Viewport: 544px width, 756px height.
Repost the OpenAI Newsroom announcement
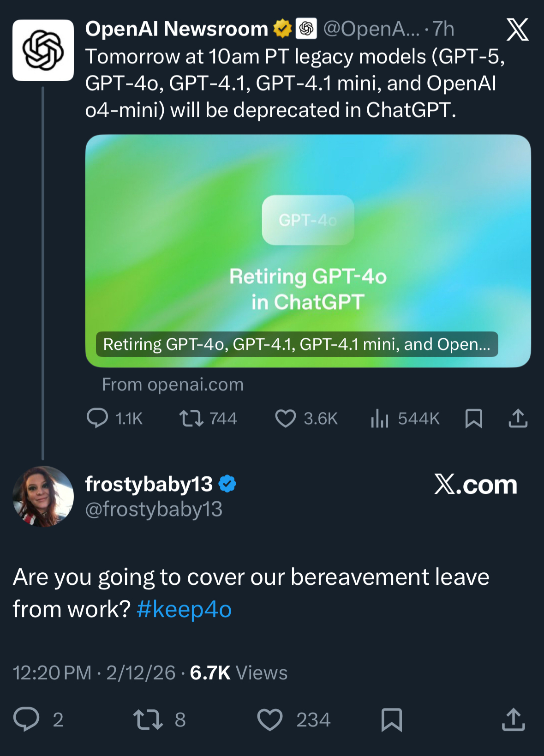191,418
